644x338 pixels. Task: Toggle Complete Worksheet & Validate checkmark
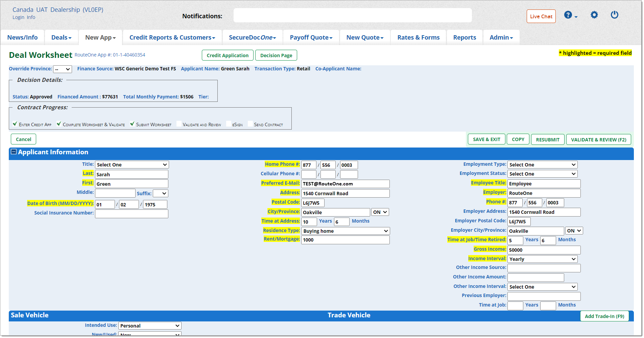click(x=59, y=124)
